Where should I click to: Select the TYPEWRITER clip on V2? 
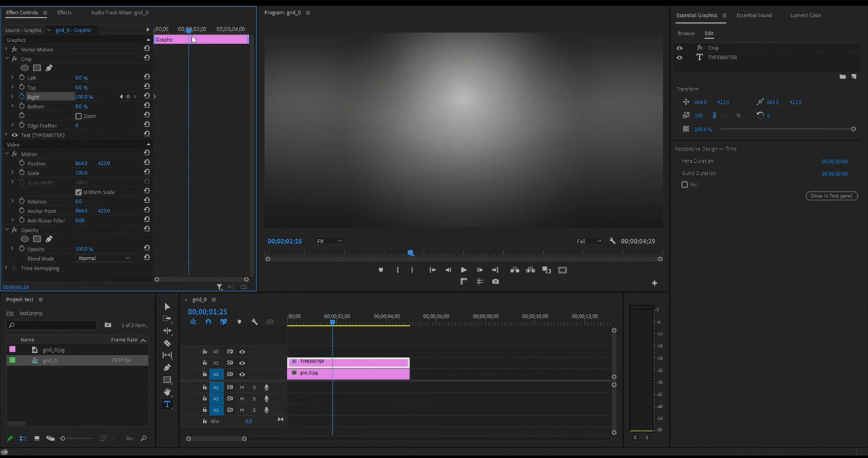pyautogui.click(x=349, y=362)
